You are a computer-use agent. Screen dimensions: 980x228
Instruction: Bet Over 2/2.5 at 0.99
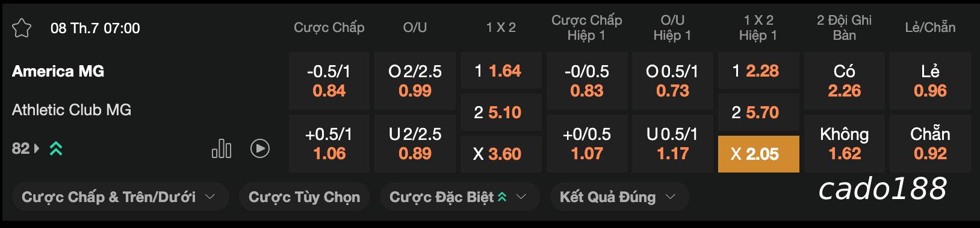click(x=415, y=81)
